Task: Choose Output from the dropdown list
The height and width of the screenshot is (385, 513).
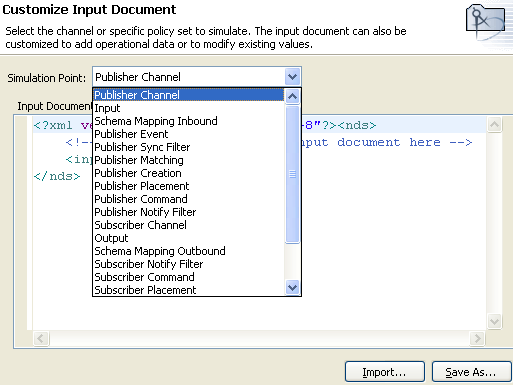Action: [x=189, y=238]
